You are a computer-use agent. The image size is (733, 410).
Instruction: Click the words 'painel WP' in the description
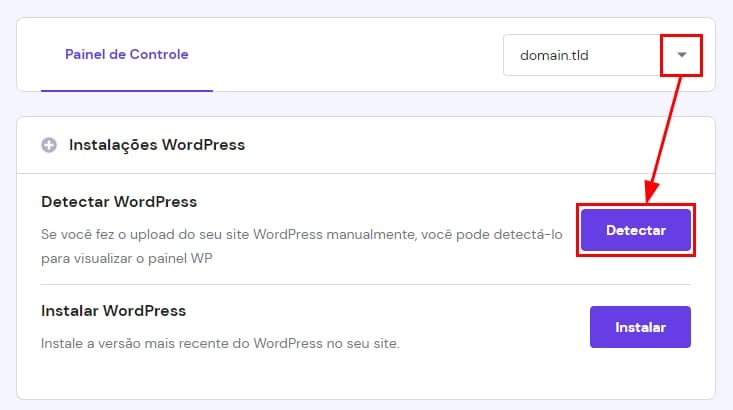tap(198, 260)
